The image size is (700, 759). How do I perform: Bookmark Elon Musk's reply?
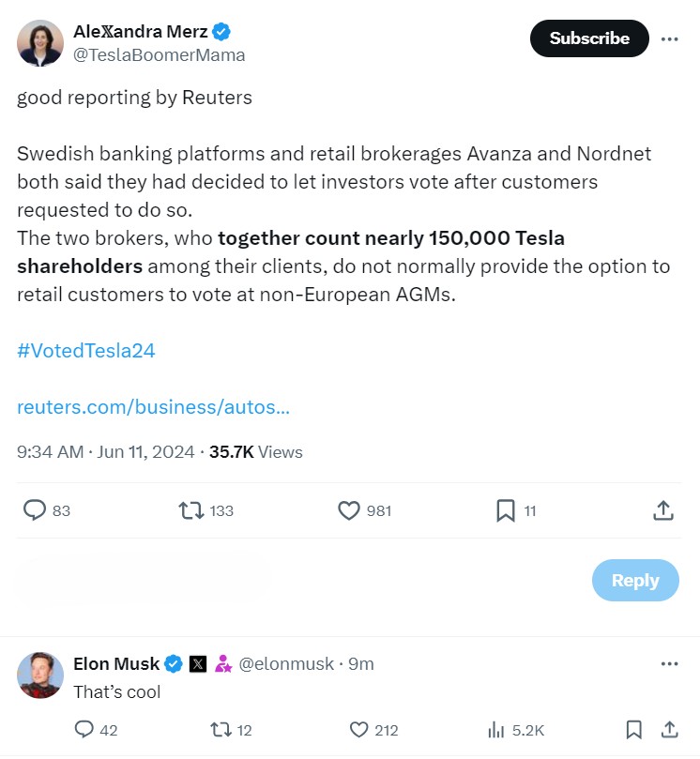(x=634, y=730)
